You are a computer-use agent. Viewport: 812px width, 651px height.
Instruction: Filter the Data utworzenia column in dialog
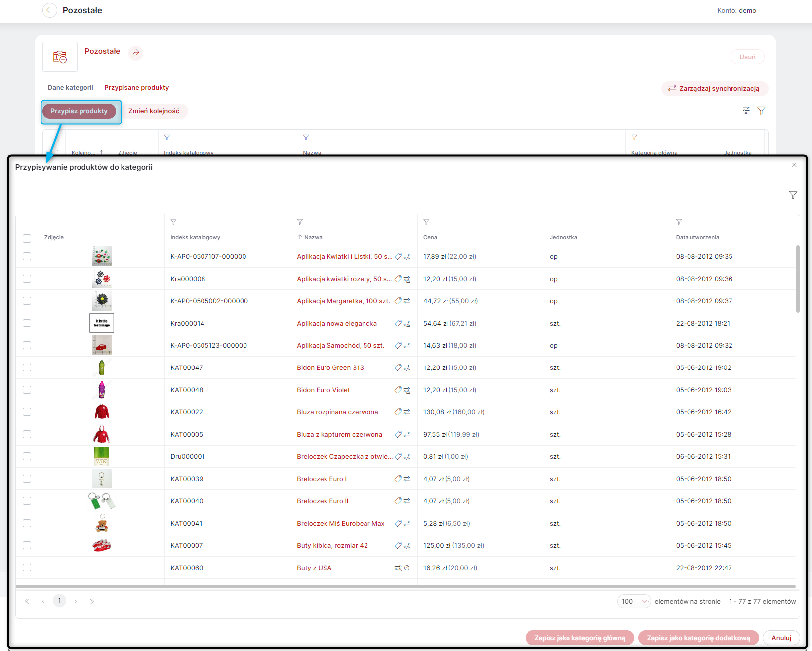click(x=679, y=222)
